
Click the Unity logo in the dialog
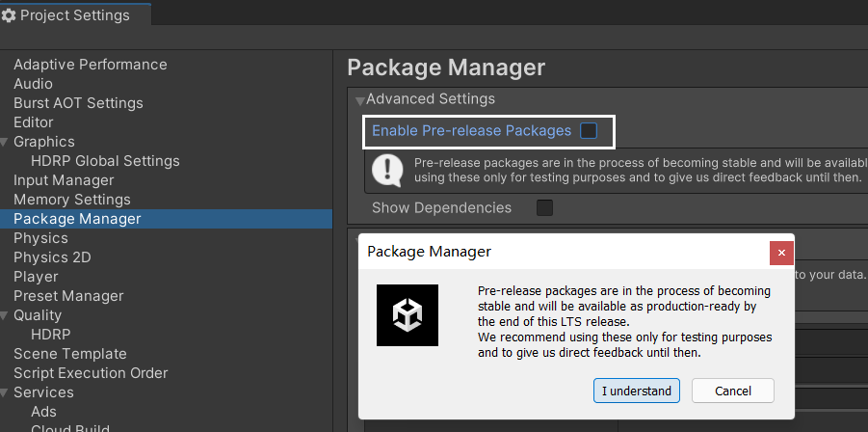tap(408, 315)
